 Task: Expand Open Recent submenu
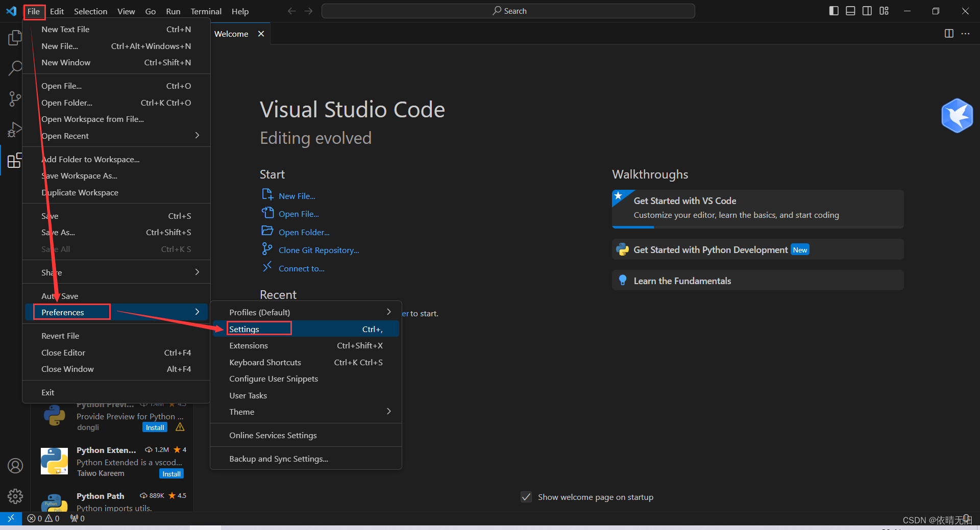coord(116,136)
